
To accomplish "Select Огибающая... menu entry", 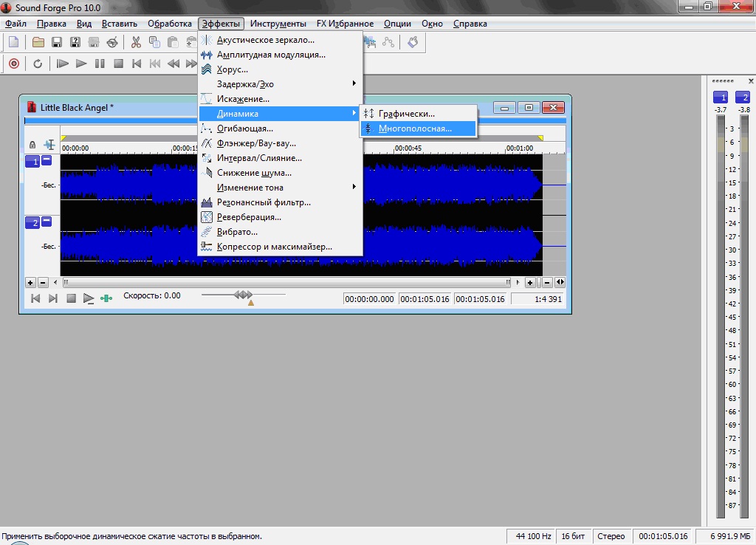I will [280, 128].
